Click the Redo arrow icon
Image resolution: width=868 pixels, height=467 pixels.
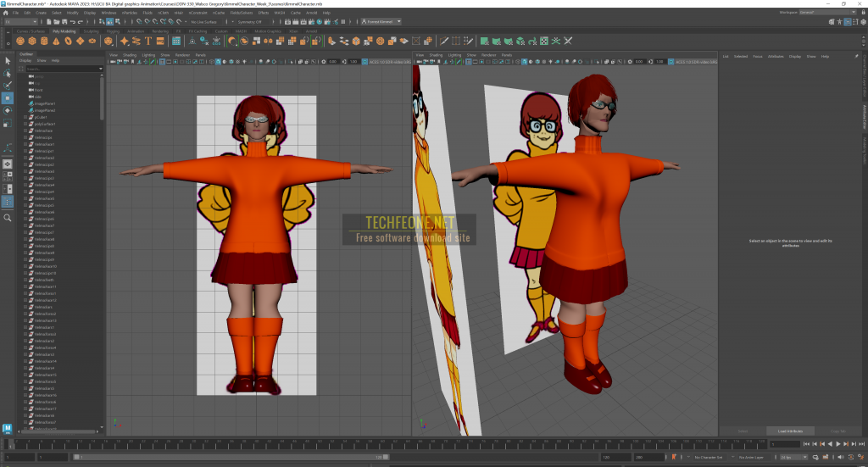coord(81,22)
